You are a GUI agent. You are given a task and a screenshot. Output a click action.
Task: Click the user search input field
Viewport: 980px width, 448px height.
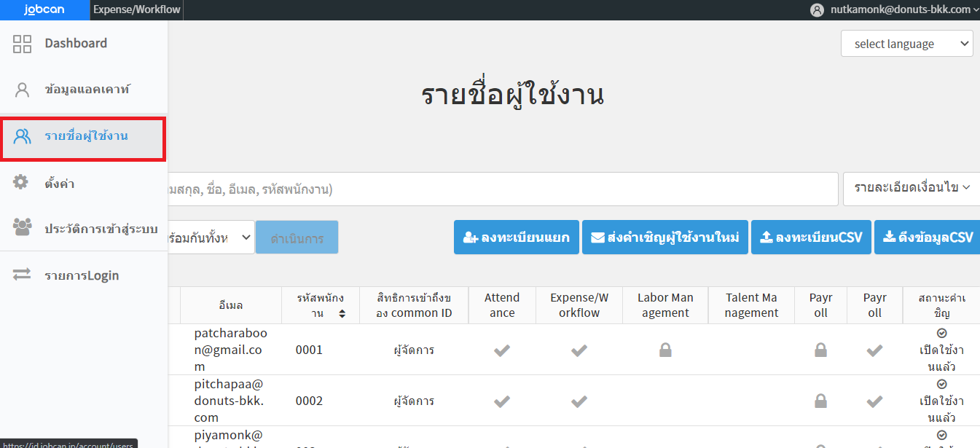(x=503, y=189)
